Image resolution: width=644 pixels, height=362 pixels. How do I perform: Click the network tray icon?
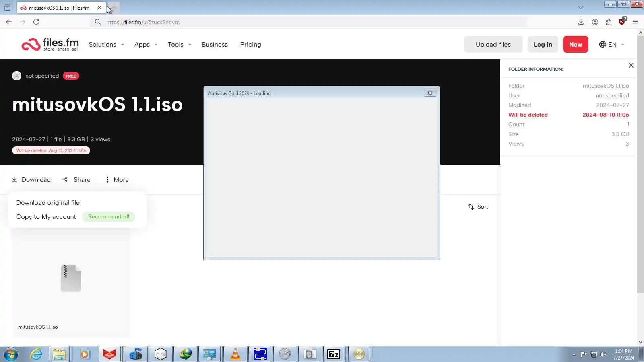(x=594, y=354)
